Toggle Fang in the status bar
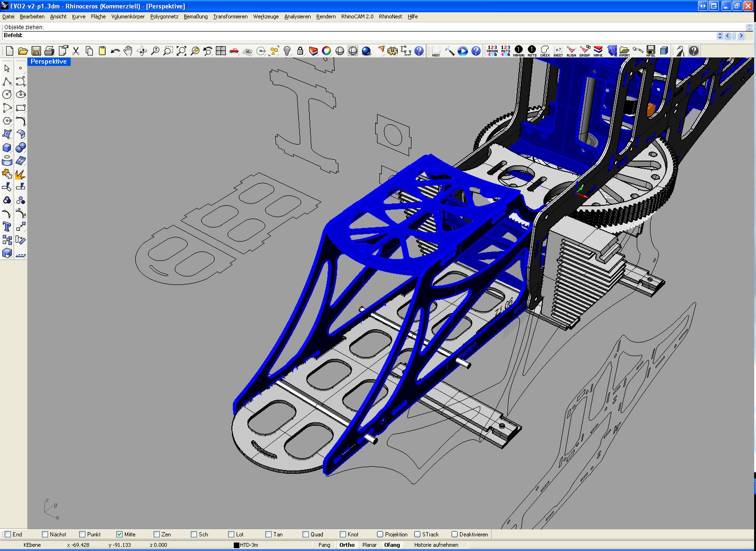The width and height of the screenshot is (756, 551). [324, 545]
